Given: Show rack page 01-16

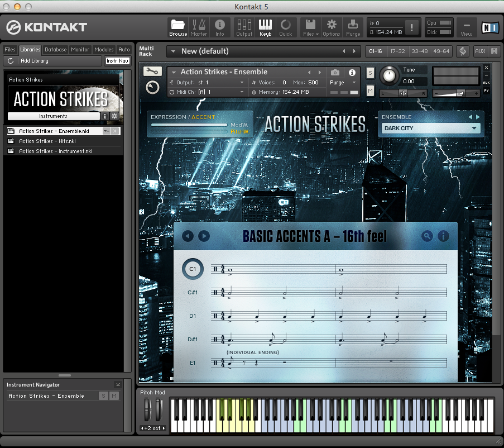Looking at the screenshot, I should [x=376, y=51].
